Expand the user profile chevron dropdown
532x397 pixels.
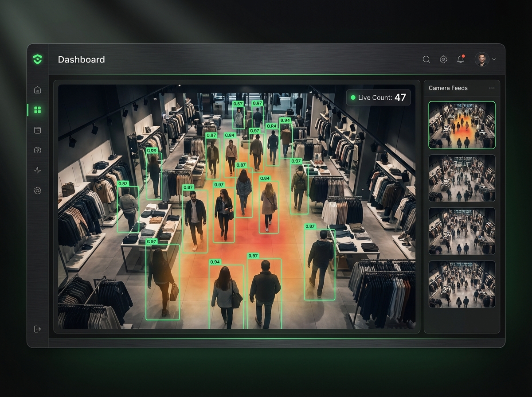tap(493, 59)
